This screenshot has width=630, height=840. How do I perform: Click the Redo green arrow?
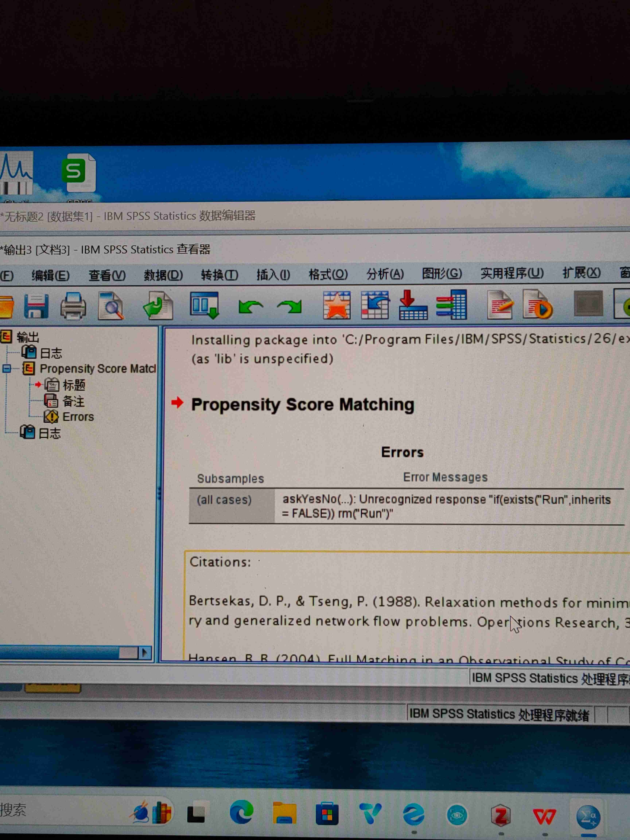(289, 306)
